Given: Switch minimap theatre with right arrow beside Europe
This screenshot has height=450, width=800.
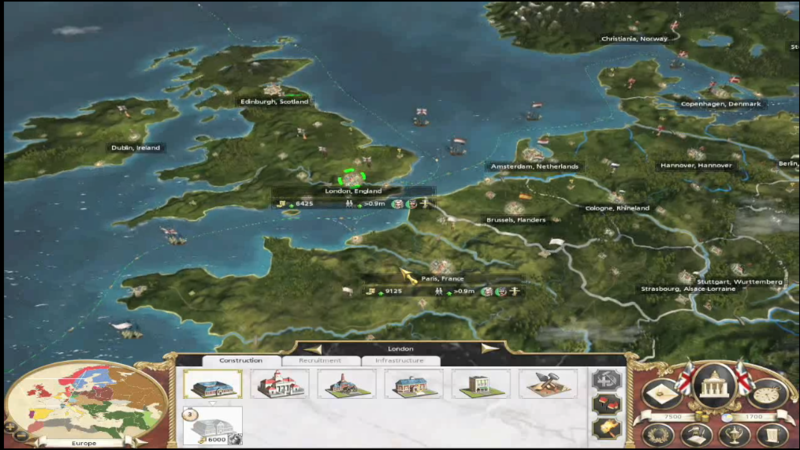Looking at the screenshot, I should pos(138,442).
